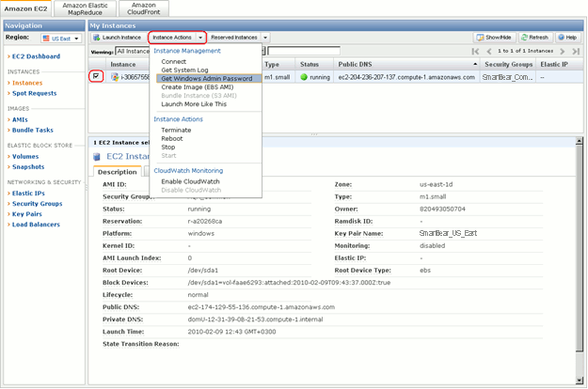Choose Create Image (EBS AMI)
This screenshot has width=588, height=389.
click(198, 86)
